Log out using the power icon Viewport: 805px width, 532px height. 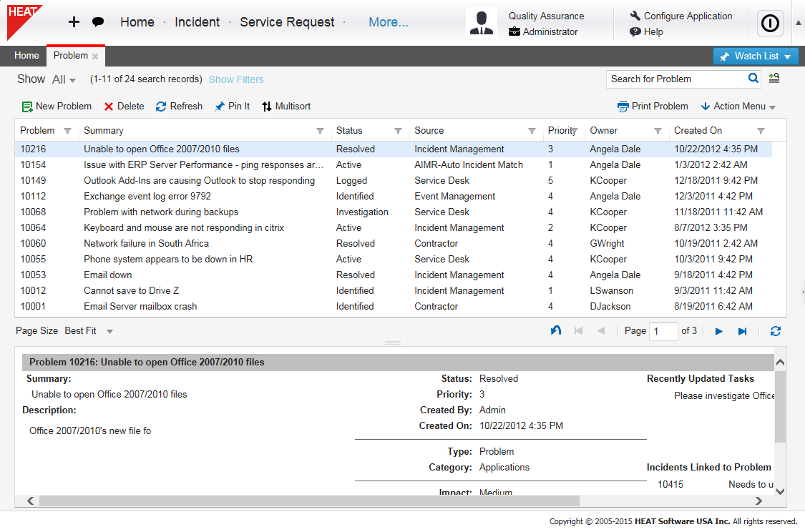770,23
